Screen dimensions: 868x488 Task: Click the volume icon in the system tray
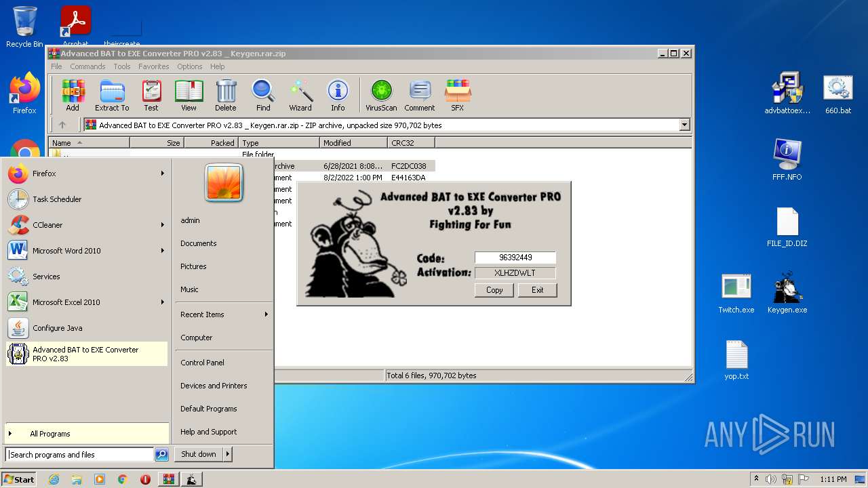[x=771, y=479]
